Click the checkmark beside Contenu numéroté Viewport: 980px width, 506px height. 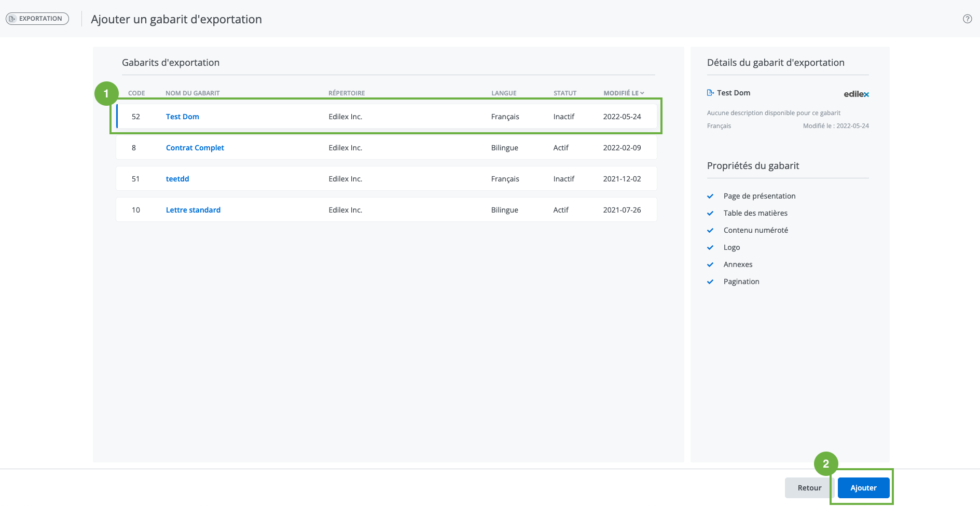coord(710,230)
